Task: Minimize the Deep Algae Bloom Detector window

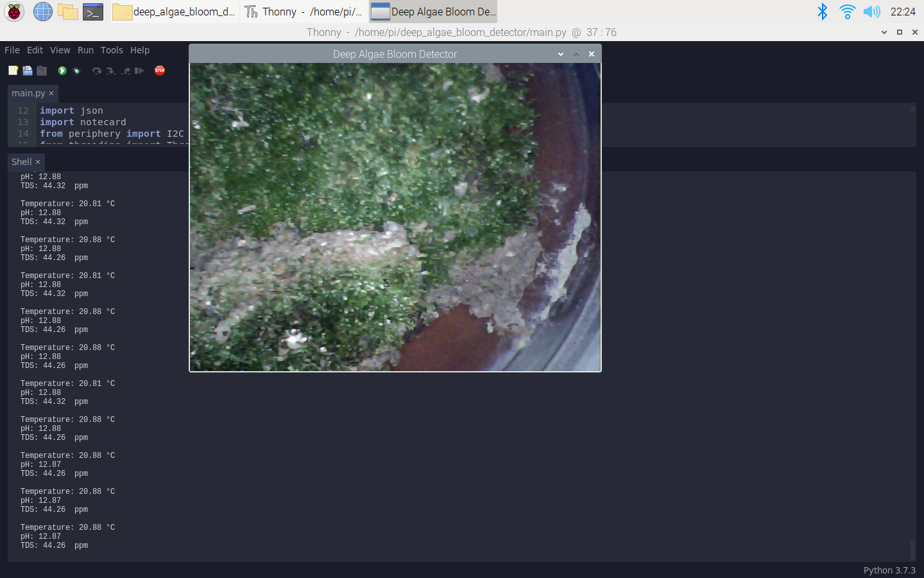Action: 561,55
